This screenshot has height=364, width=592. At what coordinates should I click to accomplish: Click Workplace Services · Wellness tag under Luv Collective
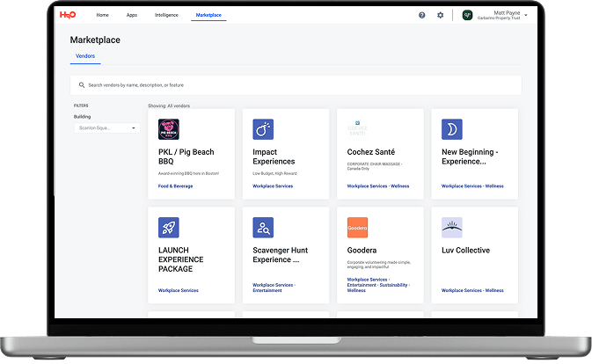point(472,290)
